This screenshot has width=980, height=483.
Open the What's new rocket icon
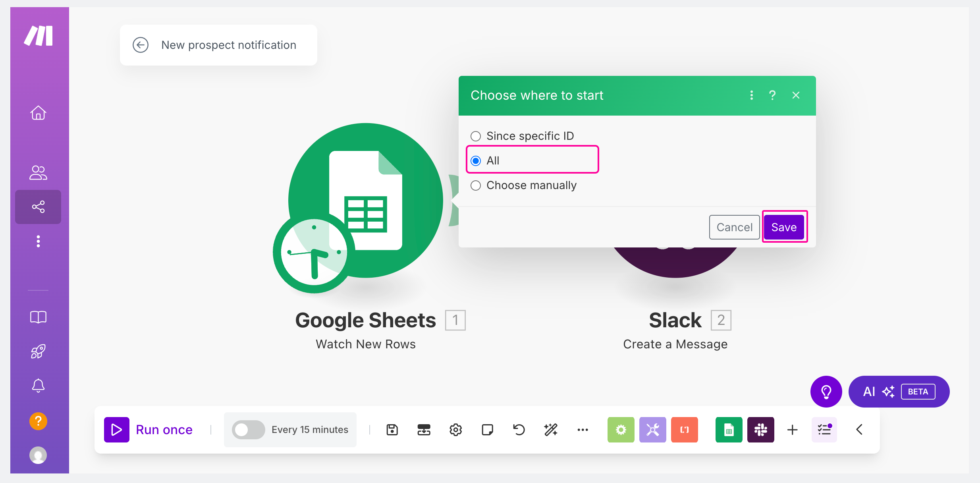38,352
